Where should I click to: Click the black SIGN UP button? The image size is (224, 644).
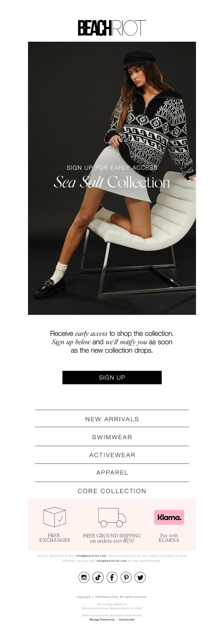112,377
